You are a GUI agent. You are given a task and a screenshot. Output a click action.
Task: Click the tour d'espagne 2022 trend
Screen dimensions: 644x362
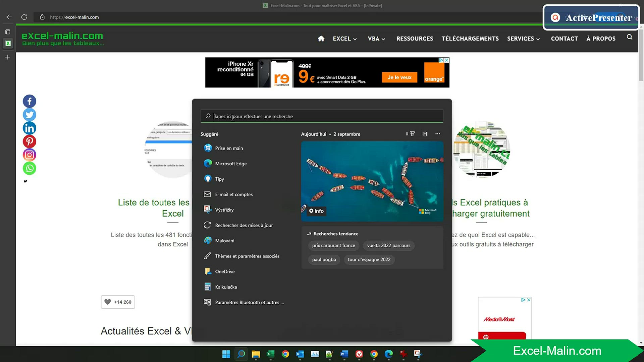point(369,259)
